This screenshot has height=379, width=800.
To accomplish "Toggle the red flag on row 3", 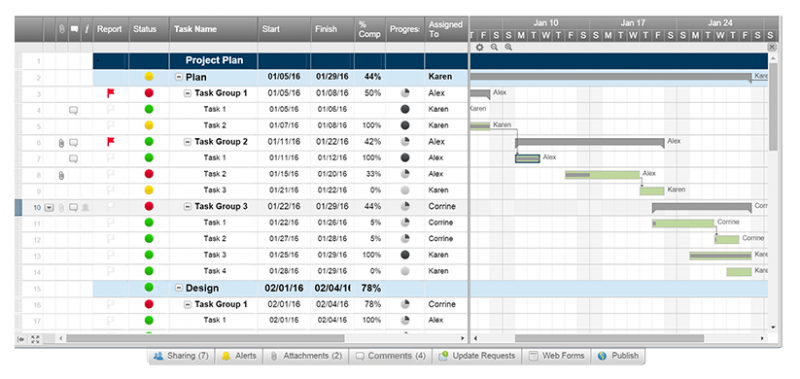I will (x=110, y=93).
